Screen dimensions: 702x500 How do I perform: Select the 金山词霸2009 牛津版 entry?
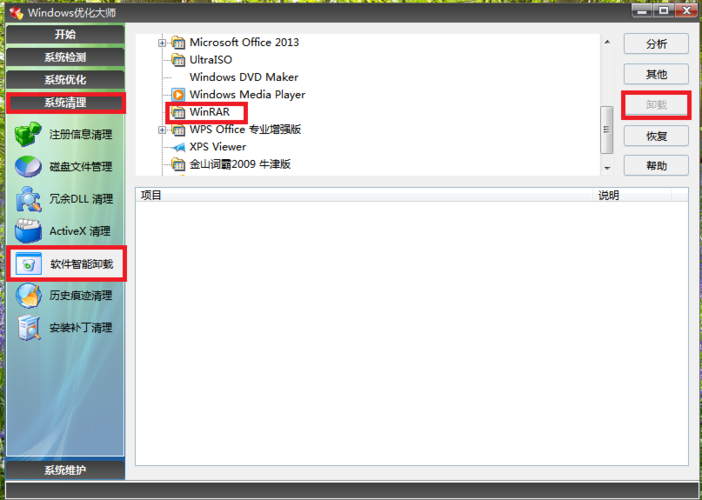pyautogui.click(x=240, y=164)
